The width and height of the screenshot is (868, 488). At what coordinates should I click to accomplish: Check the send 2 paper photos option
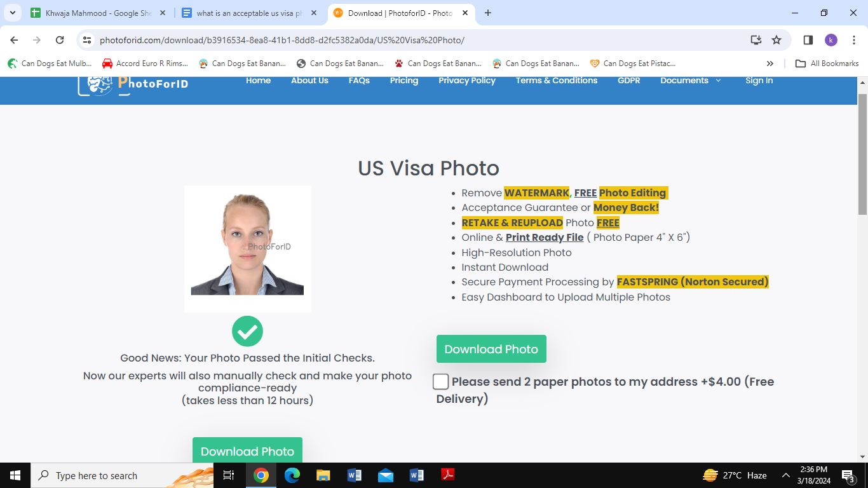point(440,382)
